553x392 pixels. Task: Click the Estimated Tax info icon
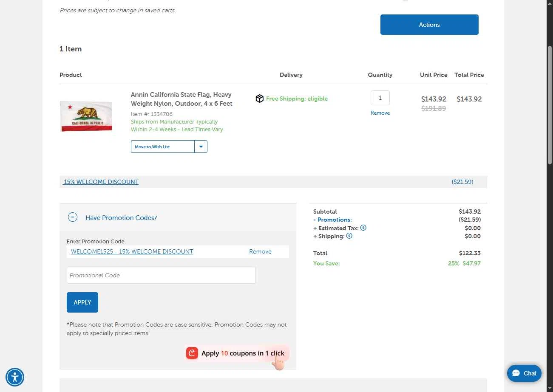pos(363,228)
